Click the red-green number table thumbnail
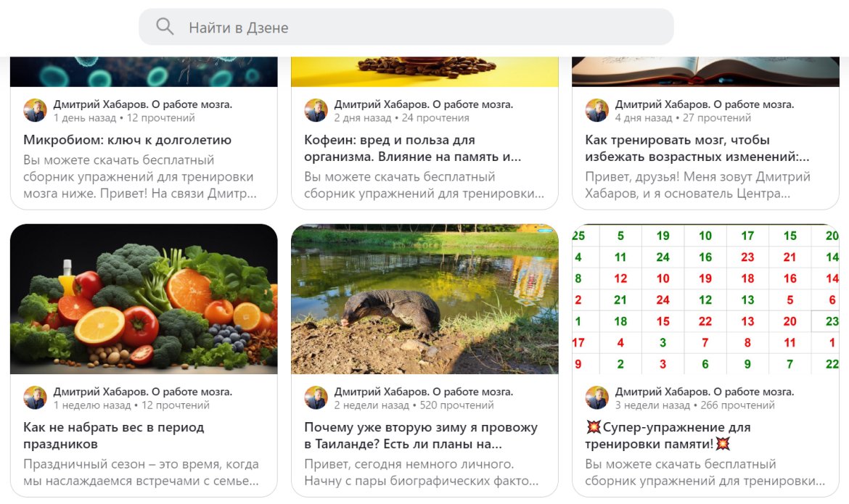849x504 pixels. (705, 299)
